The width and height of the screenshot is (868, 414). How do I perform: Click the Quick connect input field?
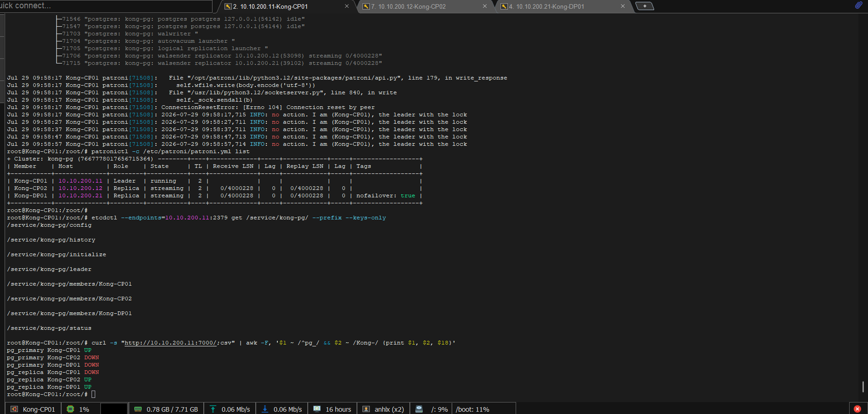[106, 6]
